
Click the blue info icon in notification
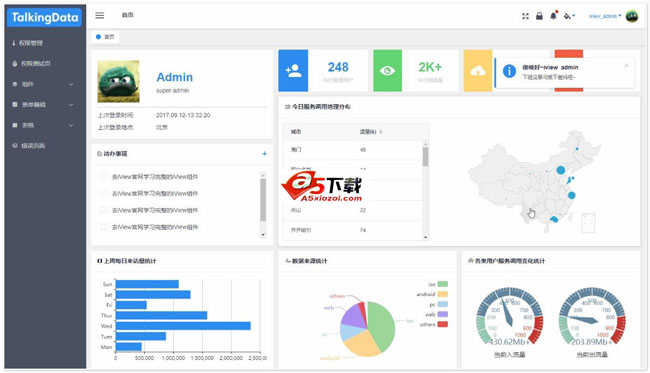pos(509,71)
